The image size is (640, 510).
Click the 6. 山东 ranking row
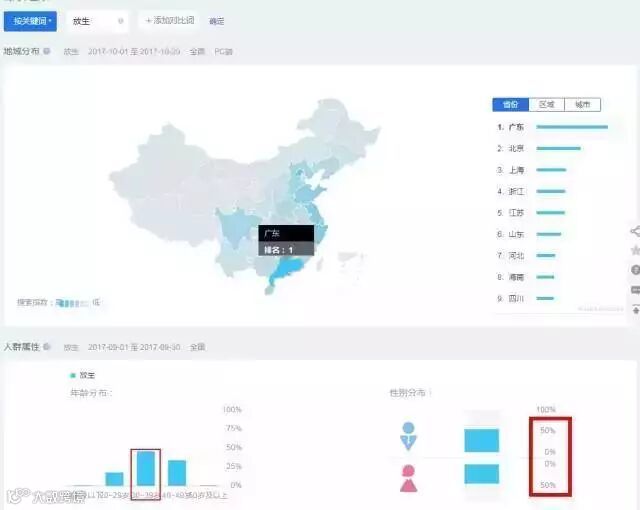pyautogui.click(x=553, y=234)
